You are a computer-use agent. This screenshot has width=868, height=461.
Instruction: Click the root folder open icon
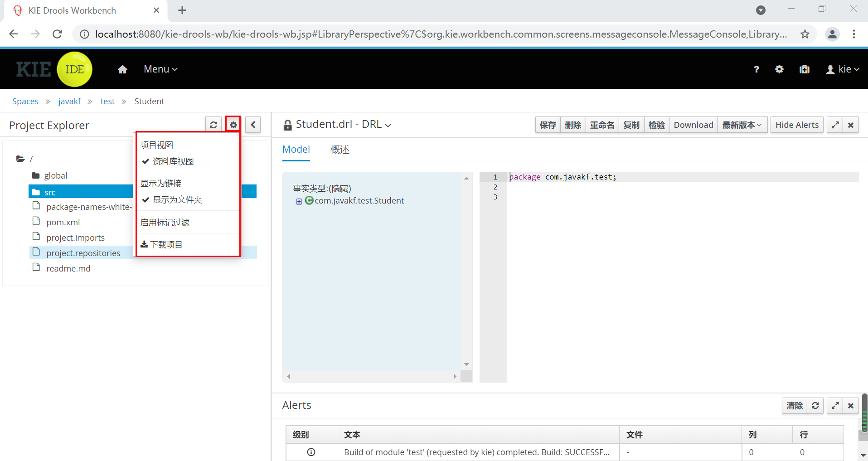coord(20,159)
